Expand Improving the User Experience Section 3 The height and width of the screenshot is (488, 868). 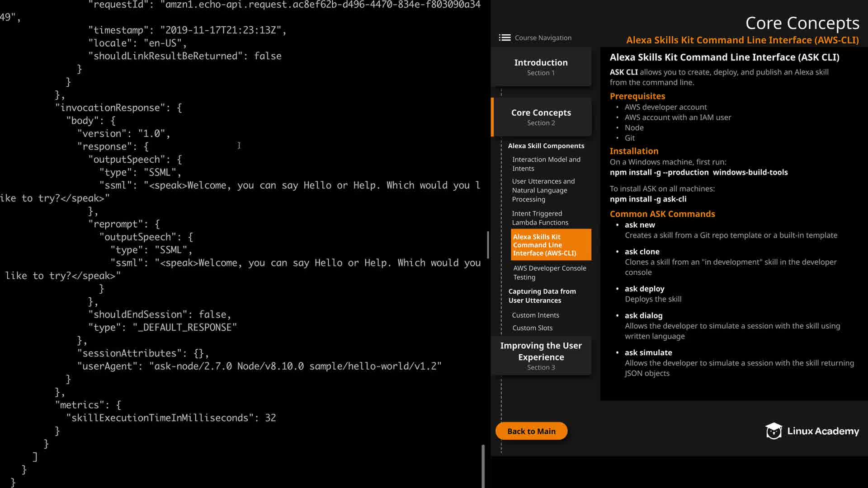[x=541, y=356]
